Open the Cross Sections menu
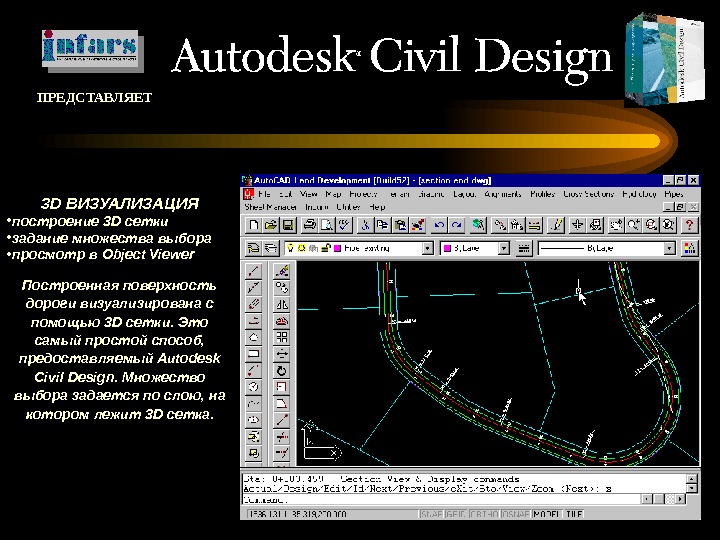 (588, 194)
